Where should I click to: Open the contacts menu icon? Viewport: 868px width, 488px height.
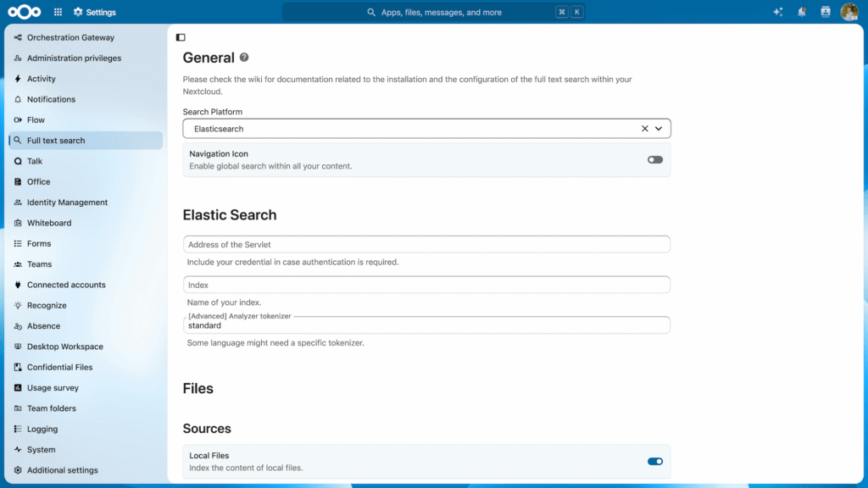pos(826,12)
